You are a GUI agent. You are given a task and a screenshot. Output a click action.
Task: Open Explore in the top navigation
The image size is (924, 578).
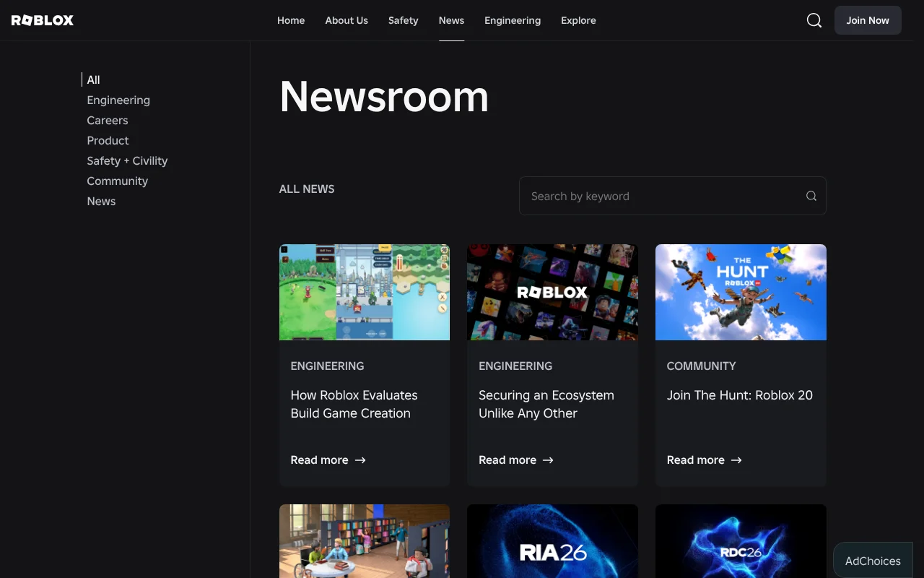578,20
